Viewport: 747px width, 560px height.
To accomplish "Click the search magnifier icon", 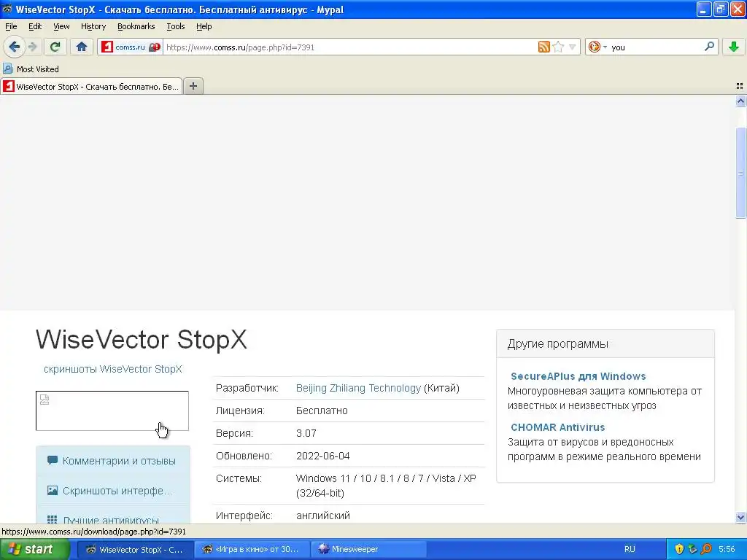I will (709, 46).
